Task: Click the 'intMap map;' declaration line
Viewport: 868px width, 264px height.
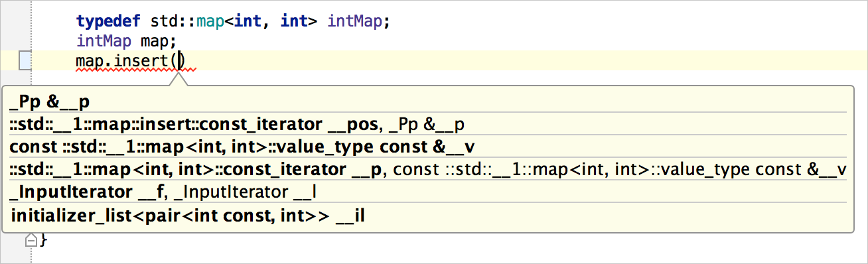Action: click(126, 41)
